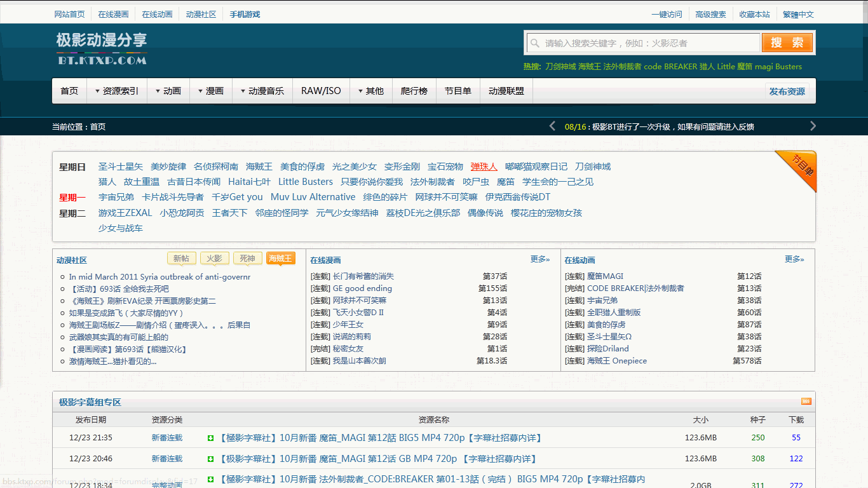The image size is (868, 488).
Task: Click the green download icon for MAGI GB
Action: (x=211, y=459)
